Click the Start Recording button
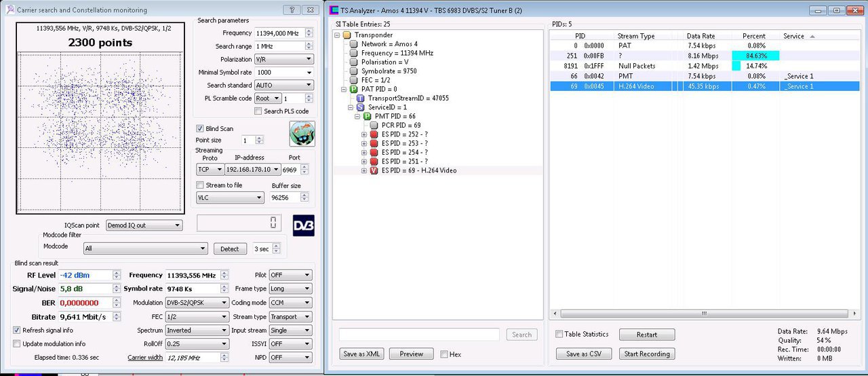The height and width of the screenshot is (376, 868). (x=646, y=354)
